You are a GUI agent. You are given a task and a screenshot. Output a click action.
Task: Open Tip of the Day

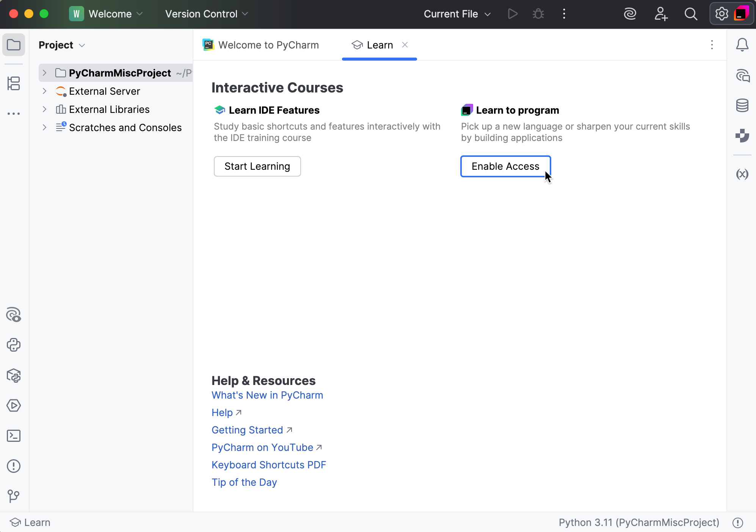point(244,482)
